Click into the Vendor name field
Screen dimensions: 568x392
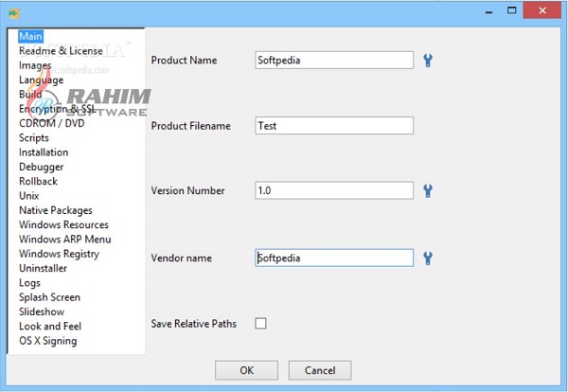tap(334, 258)
